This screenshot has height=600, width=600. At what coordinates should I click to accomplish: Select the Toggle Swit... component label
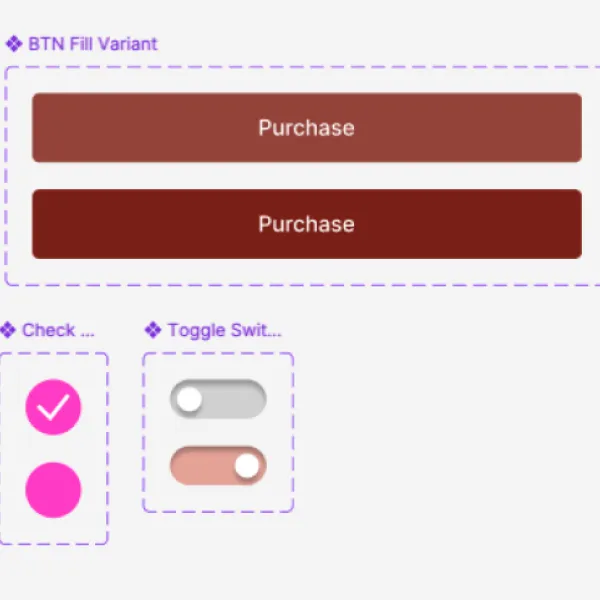[x=225, y=330]
